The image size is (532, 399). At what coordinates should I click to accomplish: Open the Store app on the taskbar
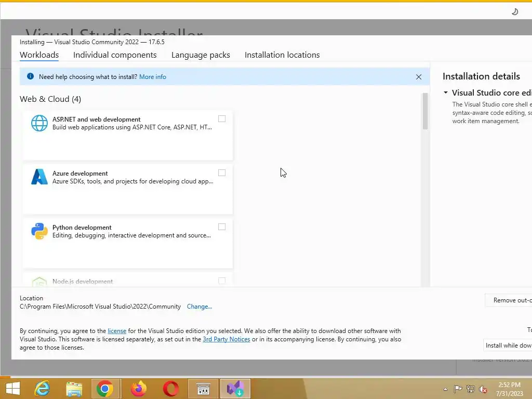click(203, 389)
